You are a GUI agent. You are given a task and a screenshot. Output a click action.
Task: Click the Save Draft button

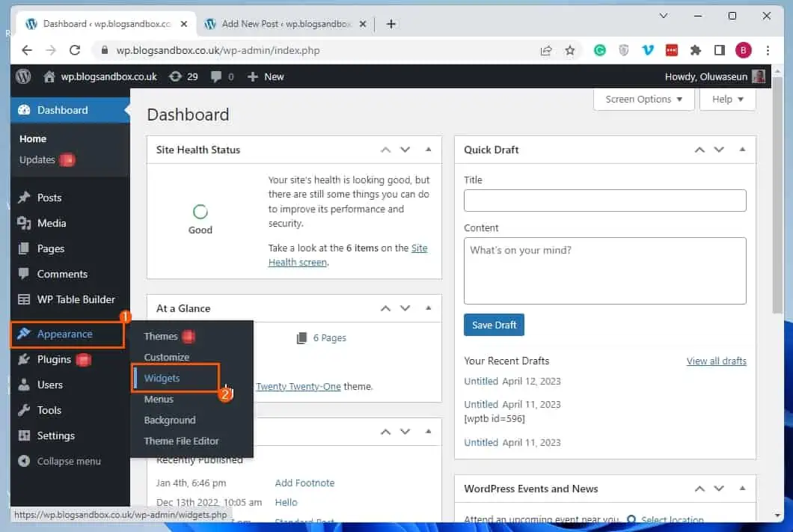494,325
